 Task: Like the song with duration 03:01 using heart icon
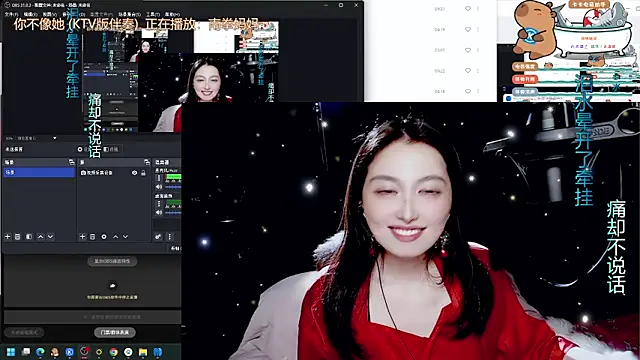click(x=468, y=50)
